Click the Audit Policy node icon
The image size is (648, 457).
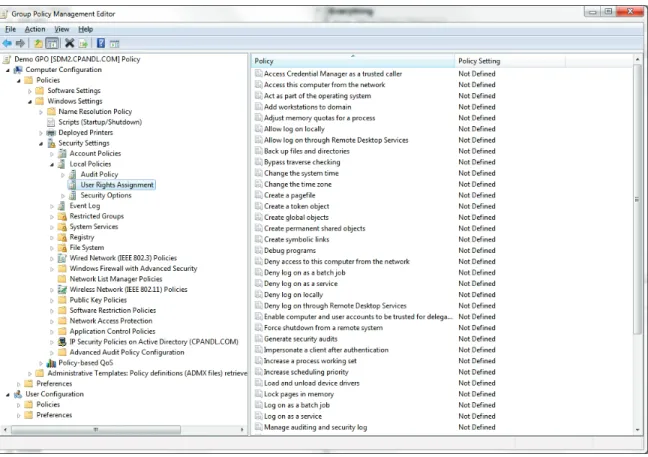click(x=73, y=174)
